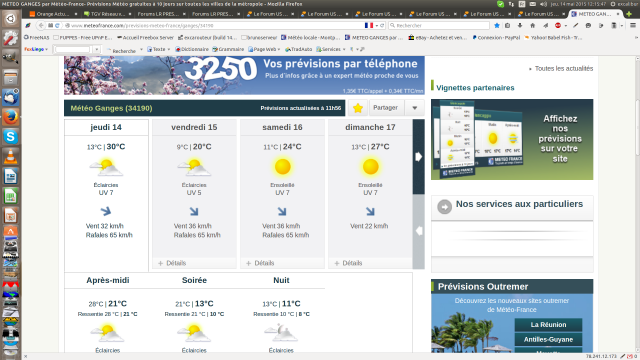The image size is (640, 360).
Task: Expand Détails for dimanche 17
Action: (349, 263)
